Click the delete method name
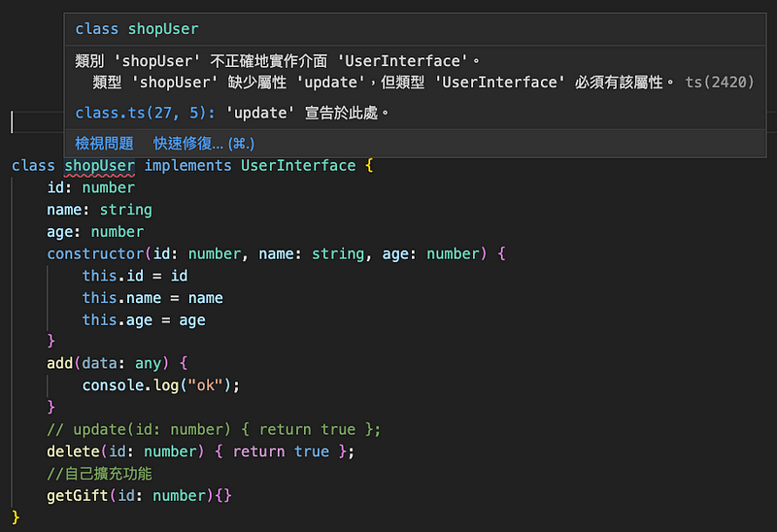Viewport: 777px width, 532px height. (x=73, y=451)
